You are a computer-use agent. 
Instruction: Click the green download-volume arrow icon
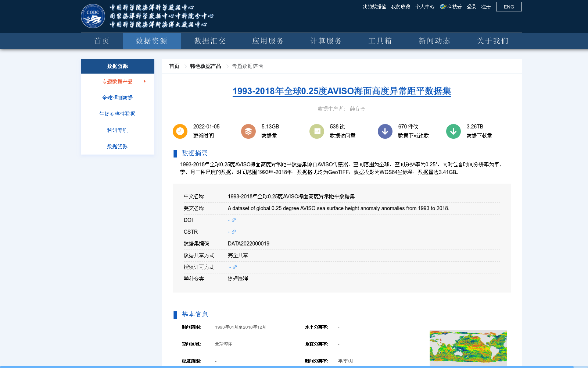[453, 131]
